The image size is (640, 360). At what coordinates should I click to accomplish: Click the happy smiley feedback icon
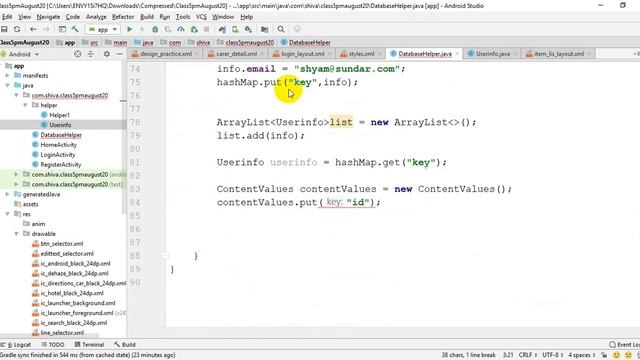(616, 355)
